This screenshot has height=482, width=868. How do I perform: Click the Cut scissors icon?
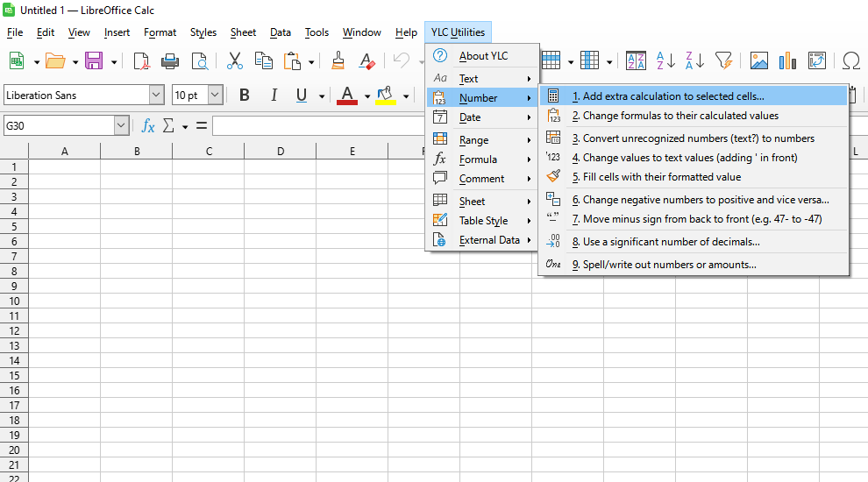coord(234,60)
